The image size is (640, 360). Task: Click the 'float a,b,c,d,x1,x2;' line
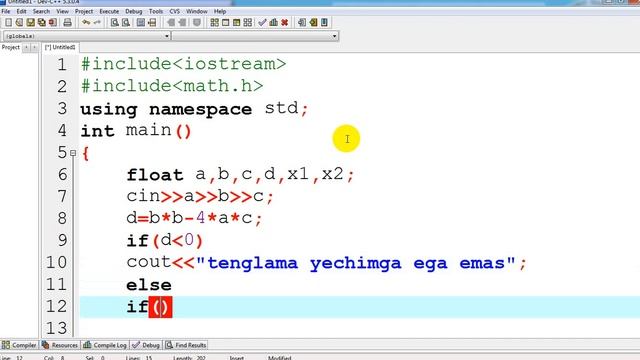240,175
